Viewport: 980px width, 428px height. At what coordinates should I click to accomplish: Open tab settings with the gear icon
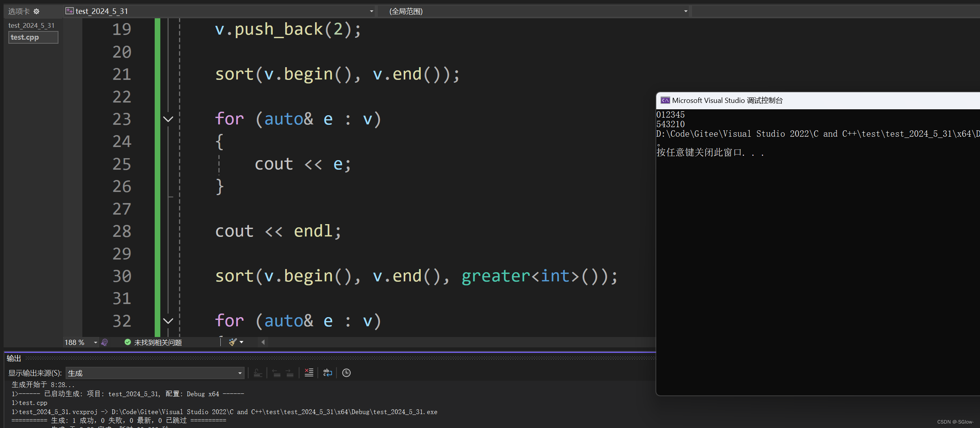36,11
